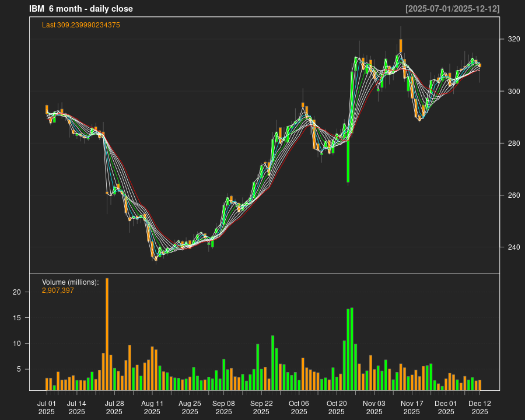Image resolution: width=525 pixels, height=420 pixels.
Task: Click the date range label 2025-07-01/2025-12-12
Action: tap(452, 9)
